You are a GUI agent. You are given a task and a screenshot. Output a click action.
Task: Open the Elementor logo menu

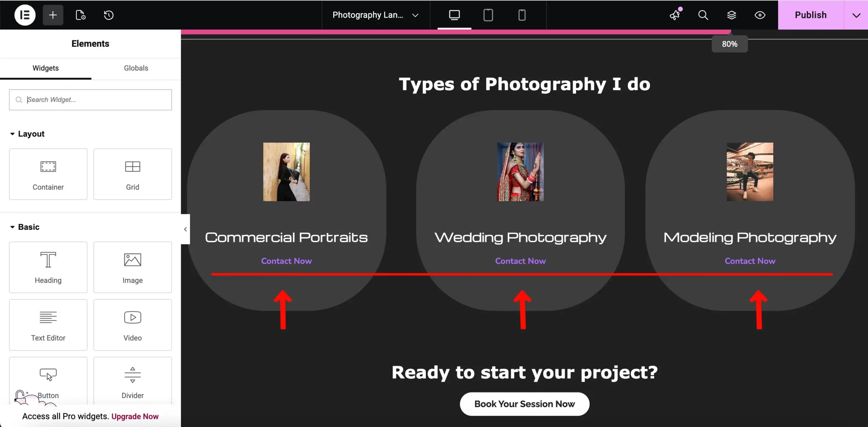click(x=25, y=15)
